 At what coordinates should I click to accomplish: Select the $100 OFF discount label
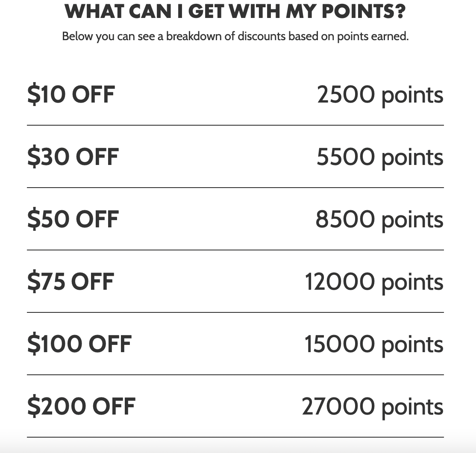tap(79, 344)
